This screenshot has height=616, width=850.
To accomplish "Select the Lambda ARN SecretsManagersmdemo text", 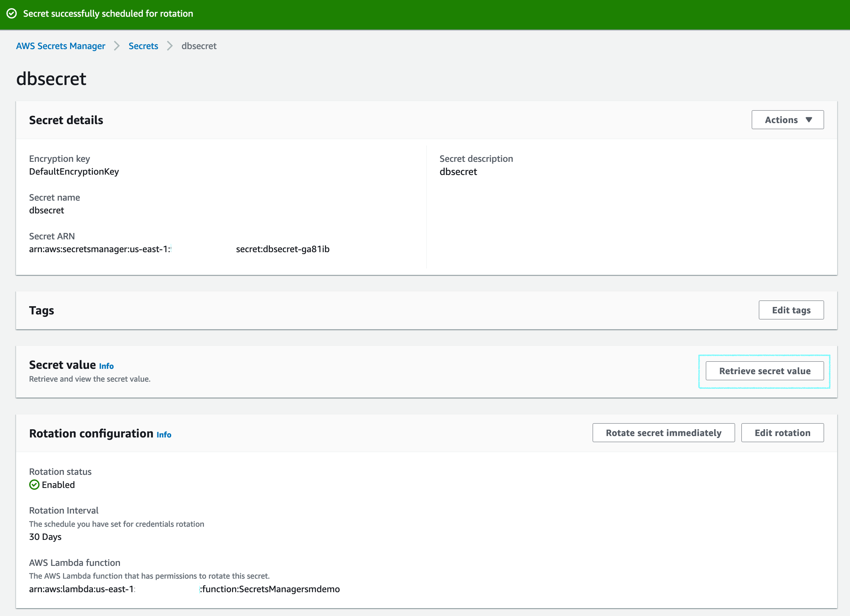I will (x=184, y=589).
